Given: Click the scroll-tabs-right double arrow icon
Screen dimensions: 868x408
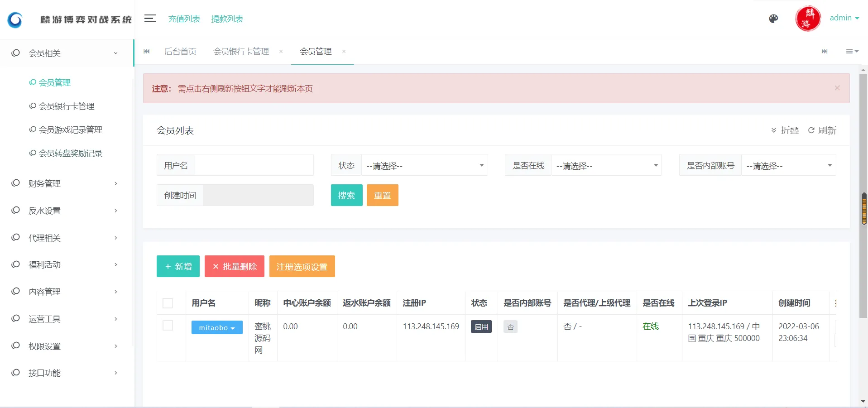Looking at the screenshot, I should click(x=824, y=52).
